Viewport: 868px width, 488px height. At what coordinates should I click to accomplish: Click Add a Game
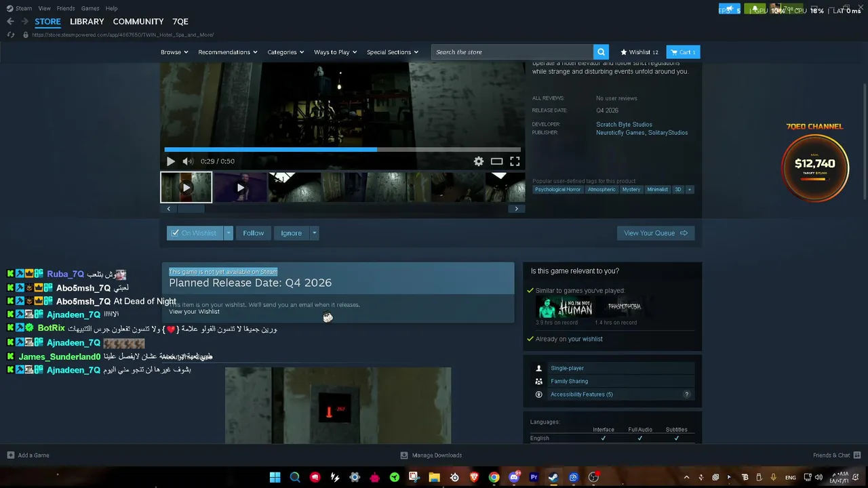click(28, 455)
